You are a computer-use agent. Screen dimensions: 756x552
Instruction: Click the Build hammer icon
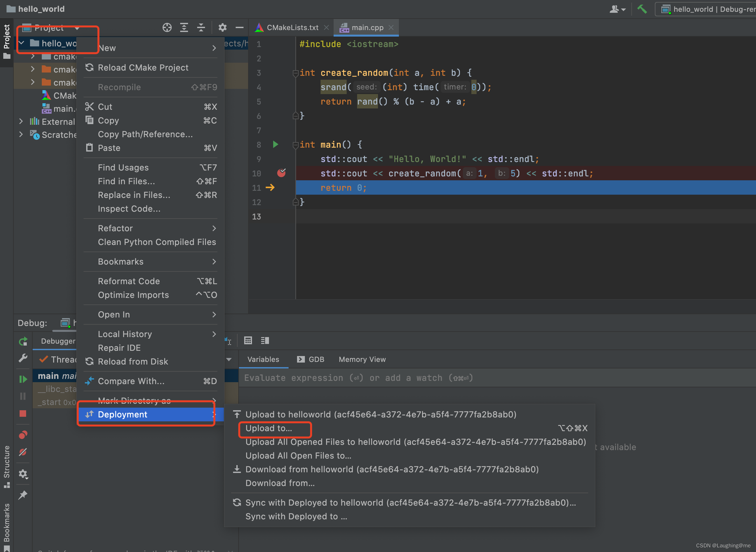point(641,9)
